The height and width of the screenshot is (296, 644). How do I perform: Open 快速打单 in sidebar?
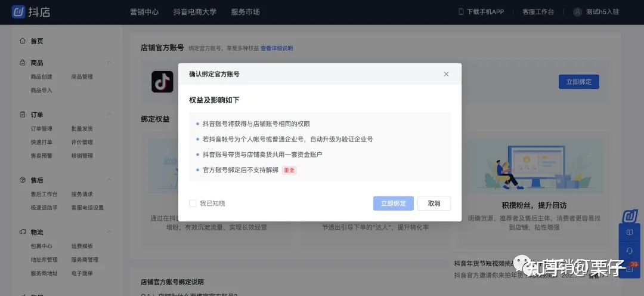point(42,142)
